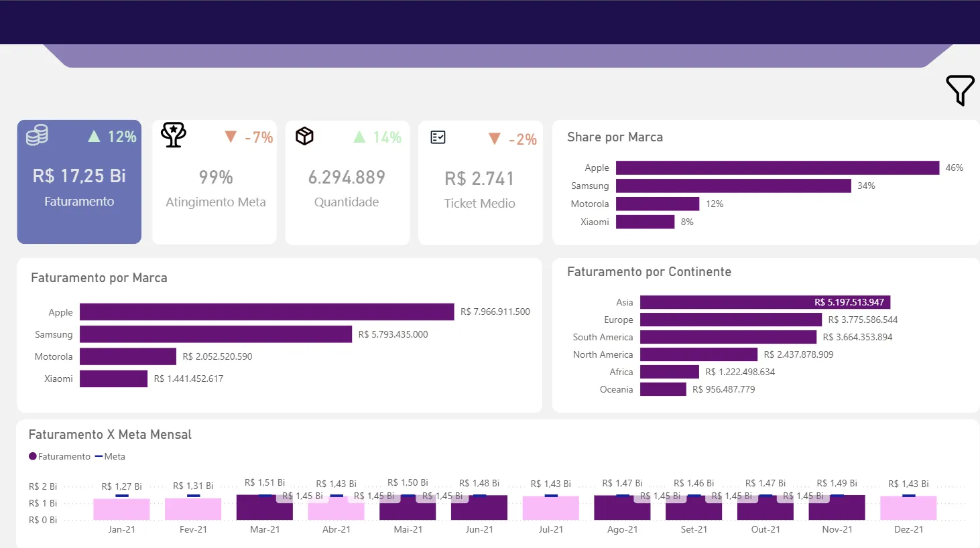Click the box icon on Quantidade card

coord(304,136)
